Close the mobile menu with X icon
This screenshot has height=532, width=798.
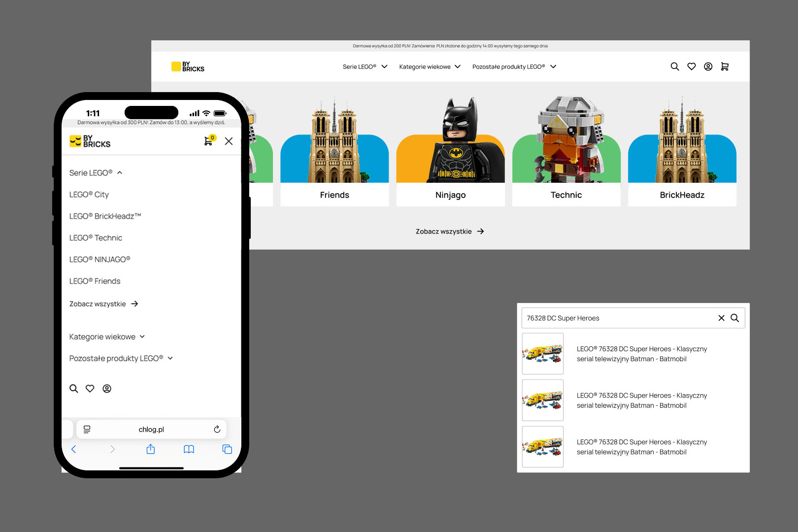pos(229,141)
